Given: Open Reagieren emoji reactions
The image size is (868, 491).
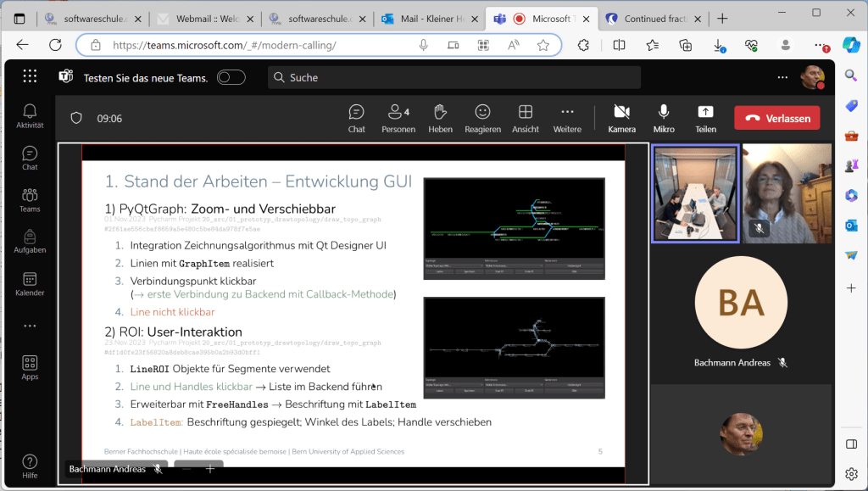Looking at the screenshot, I should (482, 118).
